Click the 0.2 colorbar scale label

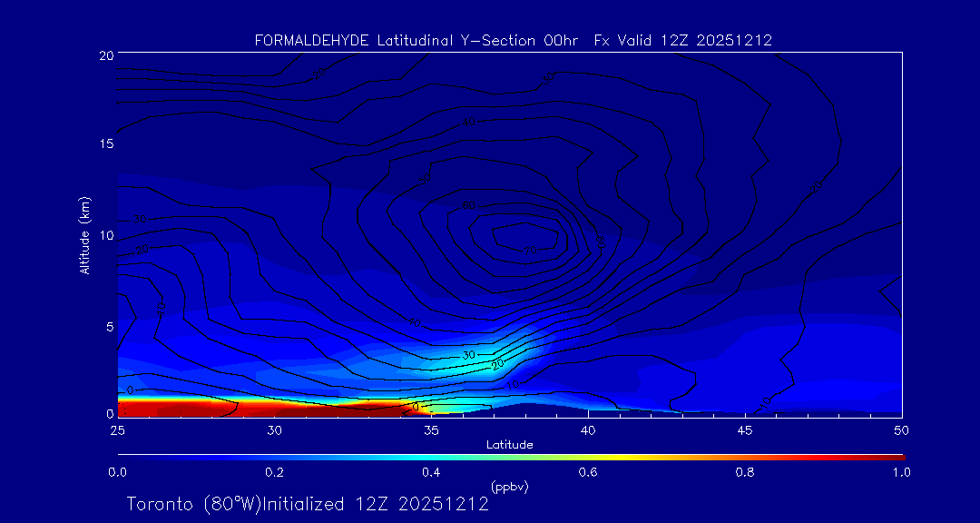point(274,472)
